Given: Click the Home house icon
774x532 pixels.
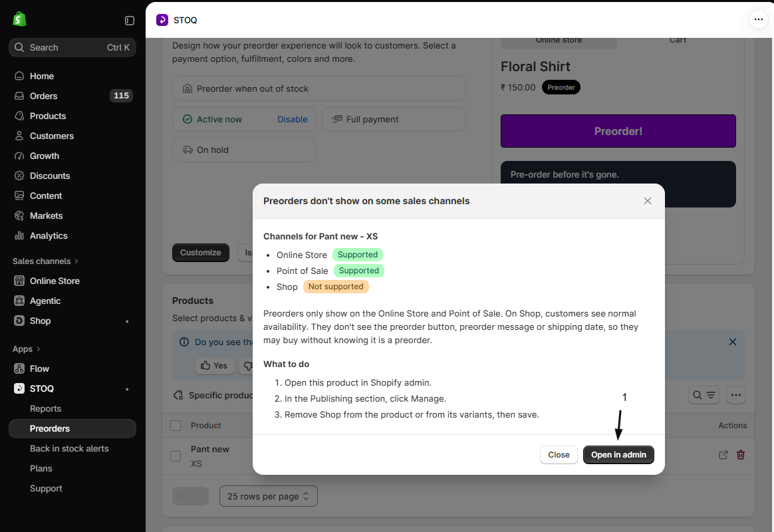Looking at the screenshot, I should point(19,76).
